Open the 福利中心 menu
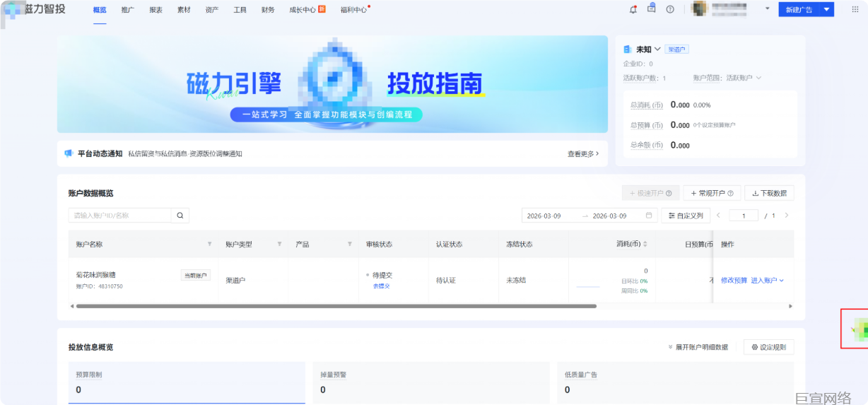Image resolution: width=868 pixels, height=405 pixels. [x=354, y=10]
